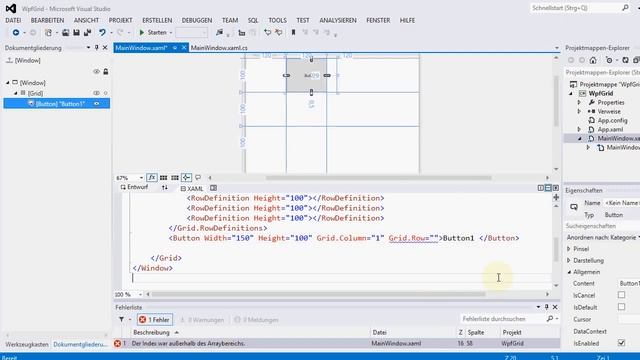This screenshot has height=360, width=640.
Task: Click the new project toolbar icon
Action: pos(49,32)
